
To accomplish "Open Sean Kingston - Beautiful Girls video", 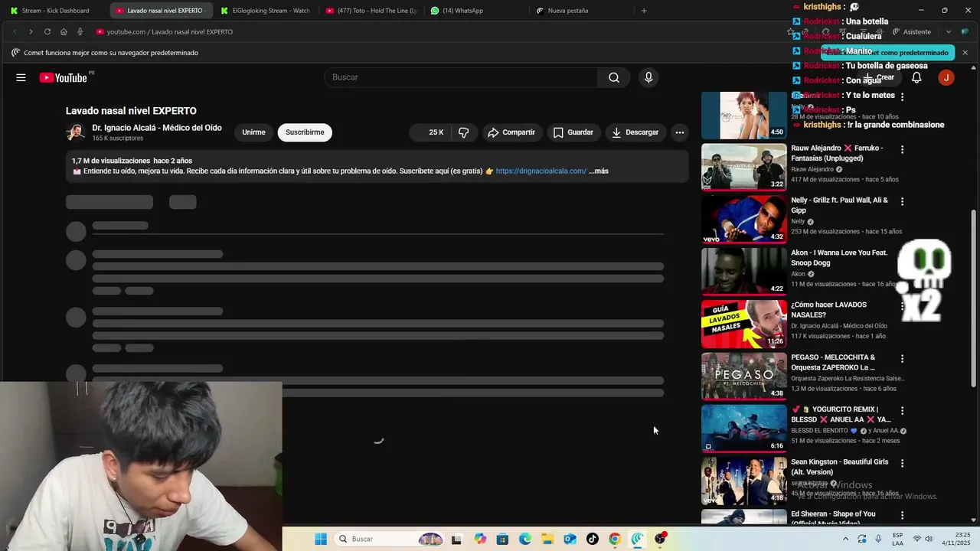I will coord(839,467).
